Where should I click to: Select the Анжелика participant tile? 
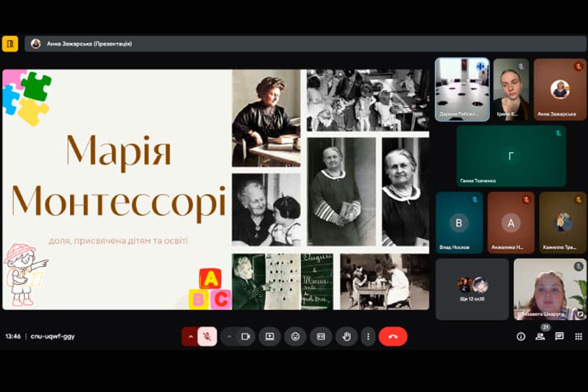(x=511, y=222)
